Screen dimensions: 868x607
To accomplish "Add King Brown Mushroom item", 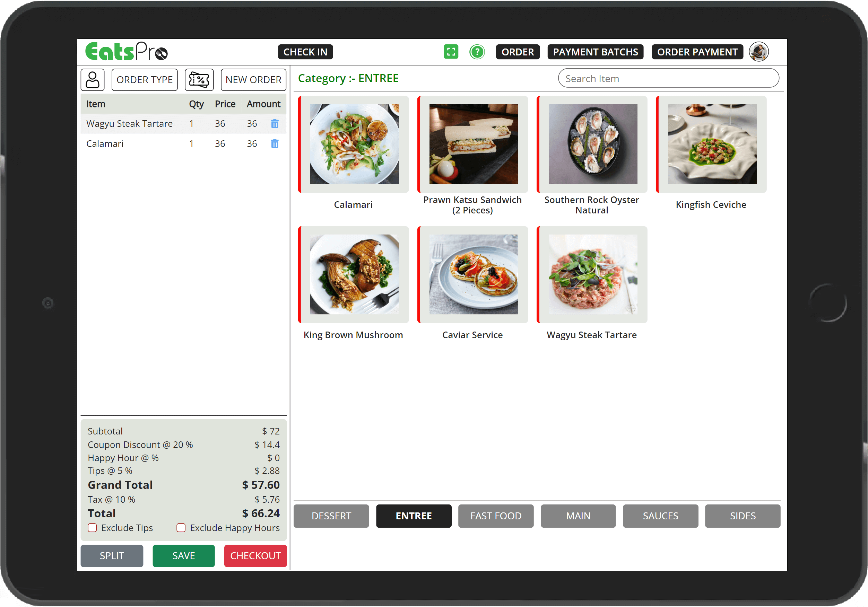I will pyautogui.click(x=354, y=275).
